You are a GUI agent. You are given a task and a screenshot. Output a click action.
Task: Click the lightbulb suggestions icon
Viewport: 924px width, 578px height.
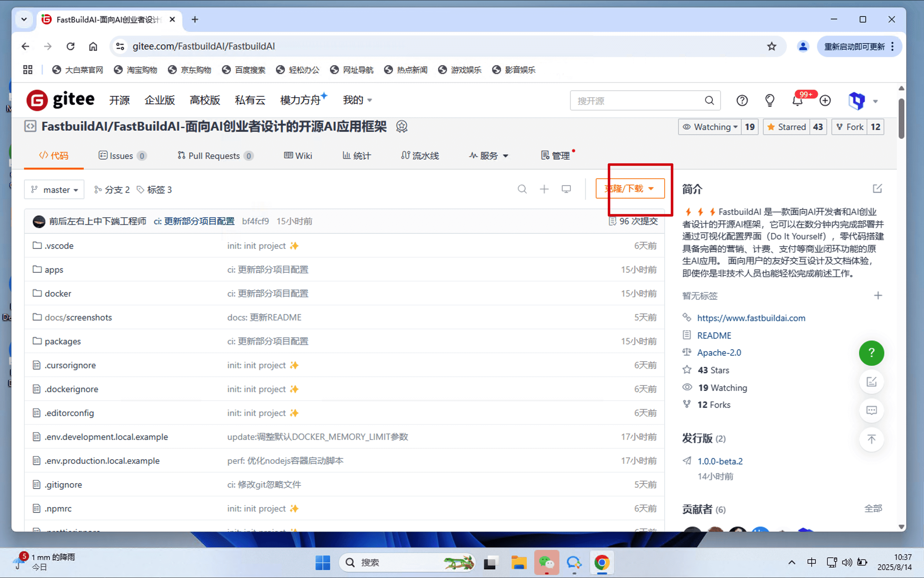click(769, 100)
